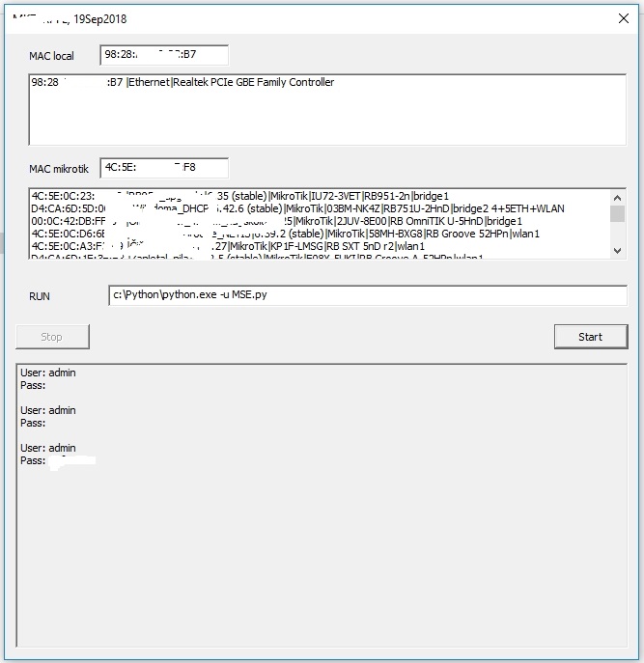Viewport: 644px width, 663px height.
Task: Click the device list scrollbar thumb
Action: click(617, 213)
